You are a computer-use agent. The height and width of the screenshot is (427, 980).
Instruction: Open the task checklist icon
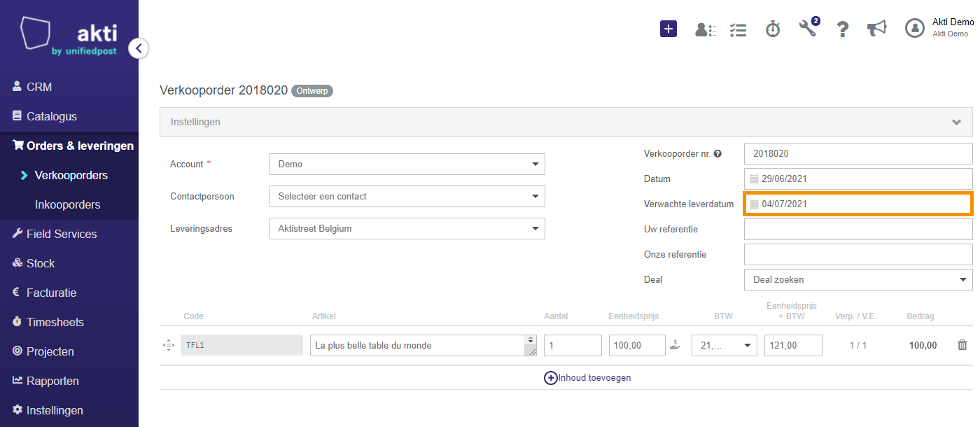[x=738, y=29]
